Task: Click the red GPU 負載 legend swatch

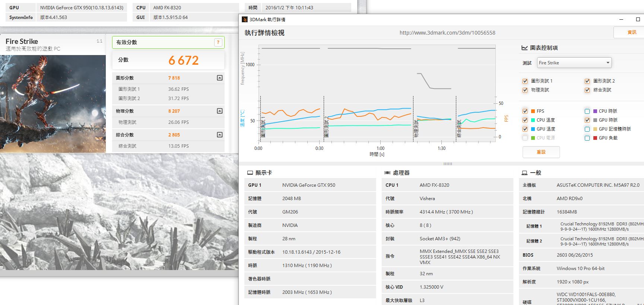Action: click(595, 138)
